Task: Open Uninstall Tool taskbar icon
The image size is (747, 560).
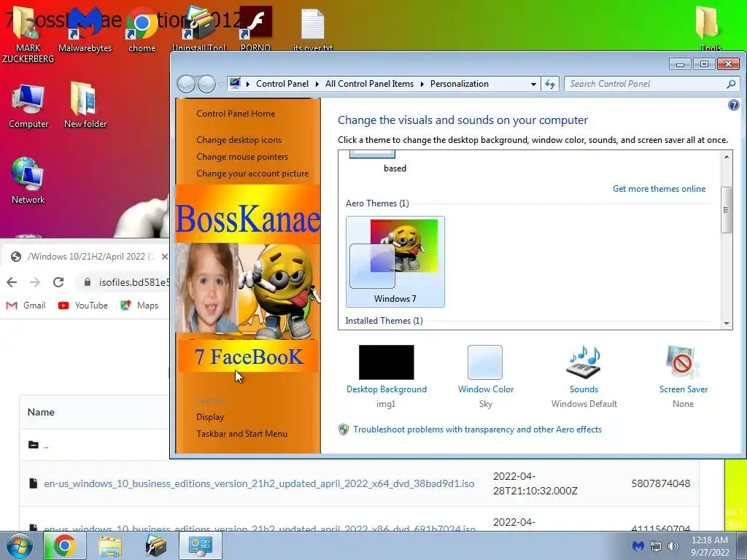Action: tap(155, 545)
